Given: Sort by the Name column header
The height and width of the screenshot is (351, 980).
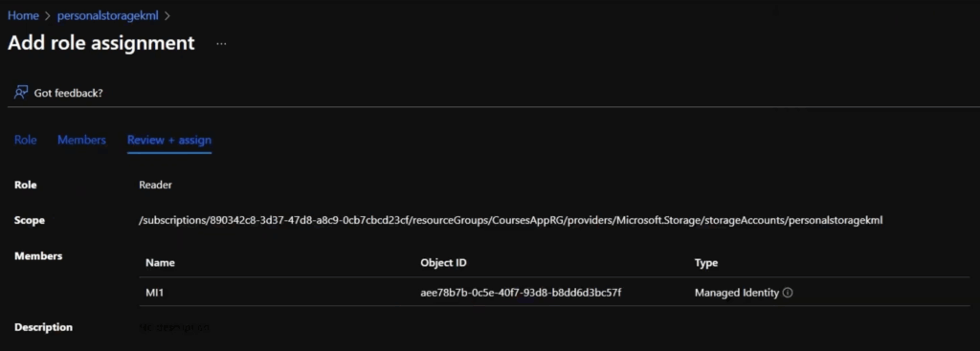Looking at the screenshot, I should (x=160, y=263).
